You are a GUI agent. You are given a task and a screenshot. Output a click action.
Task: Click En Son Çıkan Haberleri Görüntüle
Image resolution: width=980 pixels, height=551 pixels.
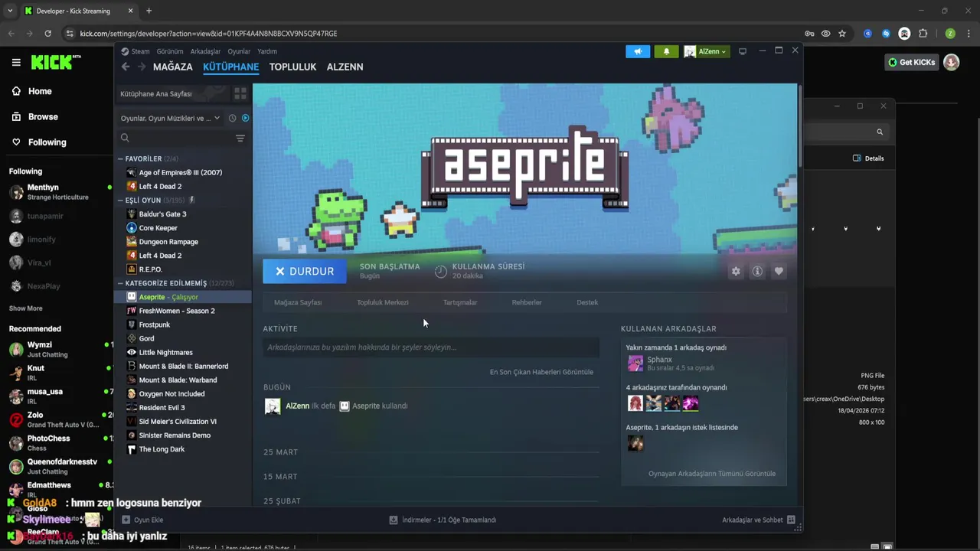point(541,372)
